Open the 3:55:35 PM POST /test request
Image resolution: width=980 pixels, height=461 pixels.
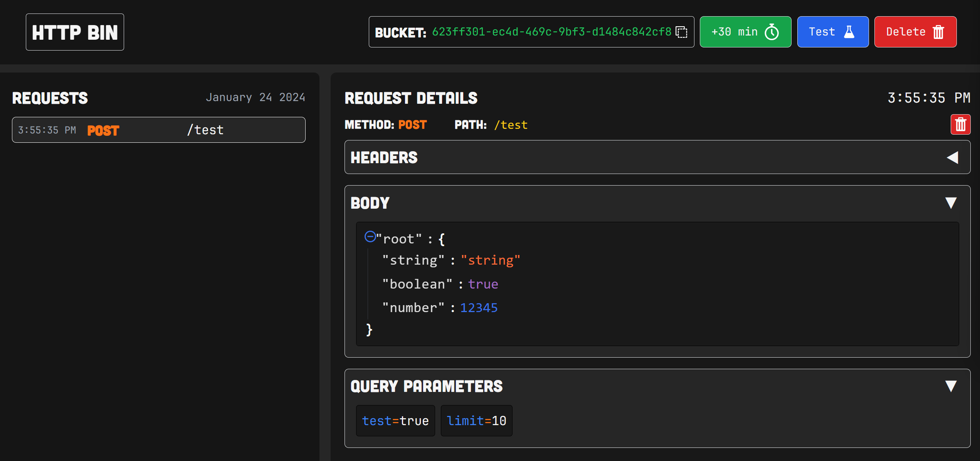click(159, 130)
